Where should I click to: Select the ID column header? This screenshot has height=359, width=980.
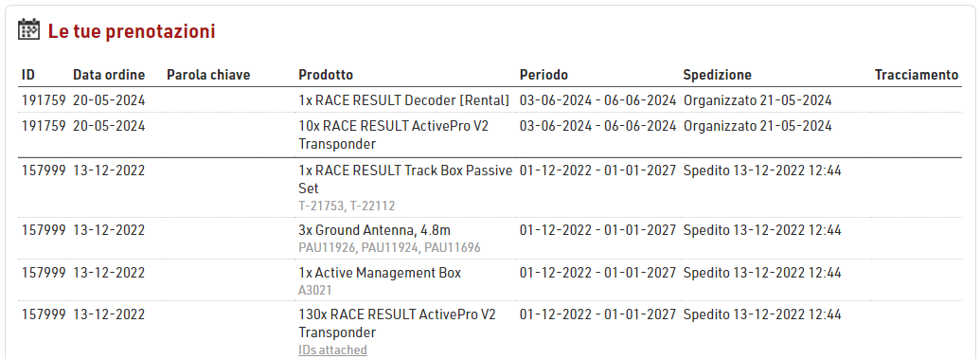(x=28, y=75)
